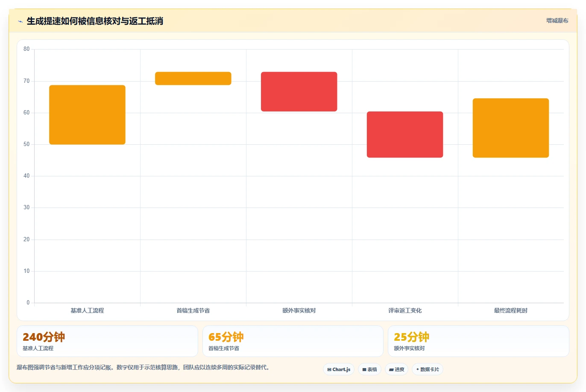Click the orange 基准人工流程 bar
This screenshot has height=392, width=586.
[x=87, y=115]
